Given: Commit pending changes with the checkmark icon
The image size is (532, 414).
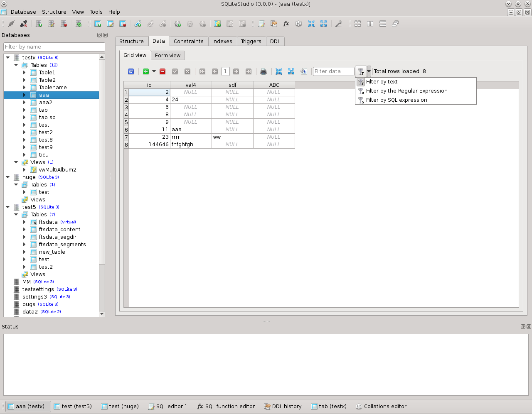Looking at the screenshot, I should 175,71.
